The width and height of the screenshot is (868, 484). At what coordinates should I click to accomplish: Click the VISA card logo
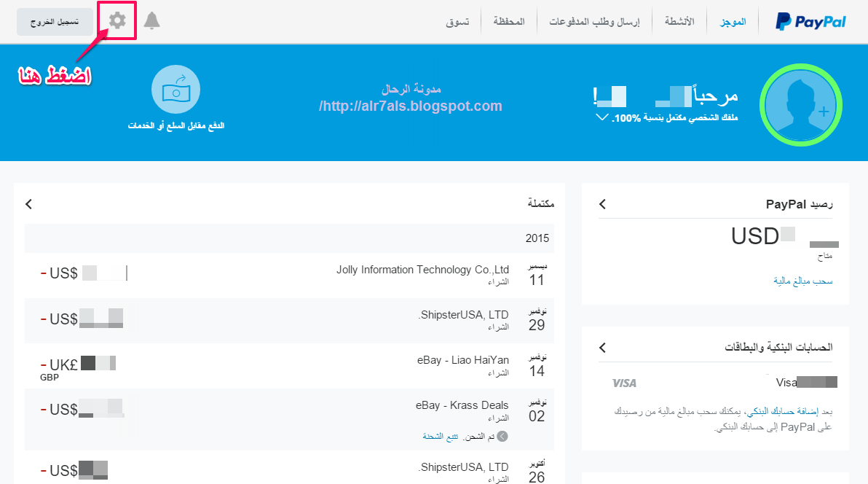click(x=624, y=383)
